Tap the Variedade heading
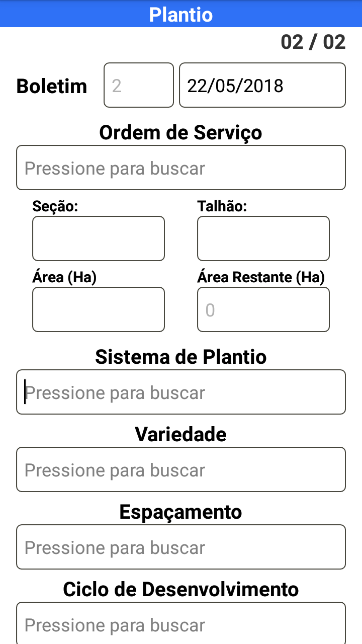 (180, 434)
